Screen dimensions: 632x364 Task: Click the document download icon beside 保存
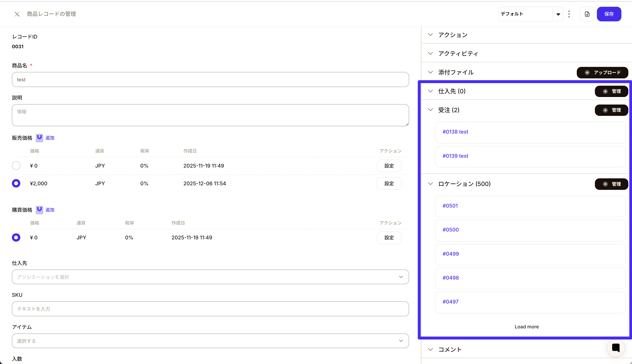[587, 14]
